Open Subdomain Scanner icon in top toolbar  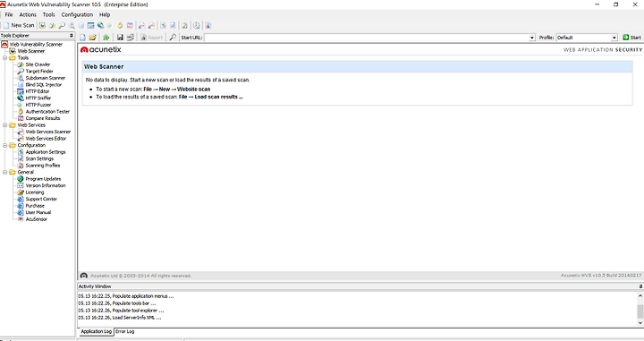(72, 25)
